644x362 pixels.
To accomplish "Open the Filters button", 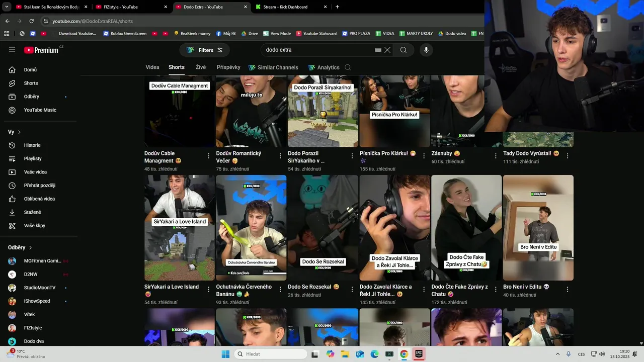I will (x=205, y=50).
